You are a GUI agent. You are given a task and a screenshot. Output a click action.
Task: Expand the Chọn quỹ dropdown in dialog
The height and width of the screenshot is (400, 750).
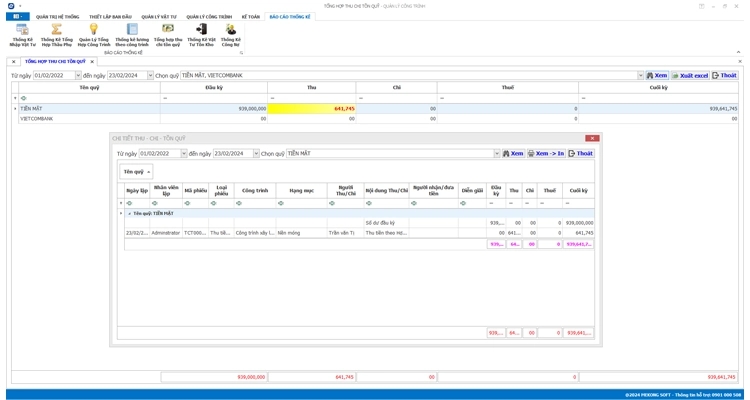497,154
